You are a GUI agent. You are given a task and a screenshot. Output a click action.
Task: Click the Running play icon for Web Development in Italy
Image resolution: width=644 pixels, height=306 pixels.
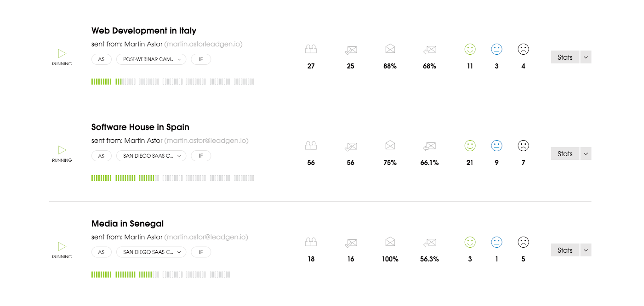pyautogui.click(x=62, y=53)
